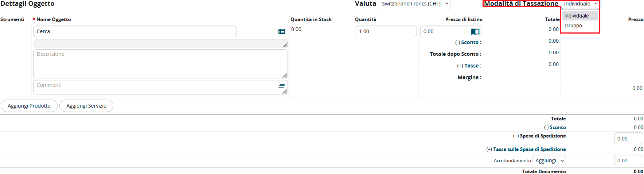
Task: Click the resize grip of the Commenti textarea
Action: click(x=285, y=92)
